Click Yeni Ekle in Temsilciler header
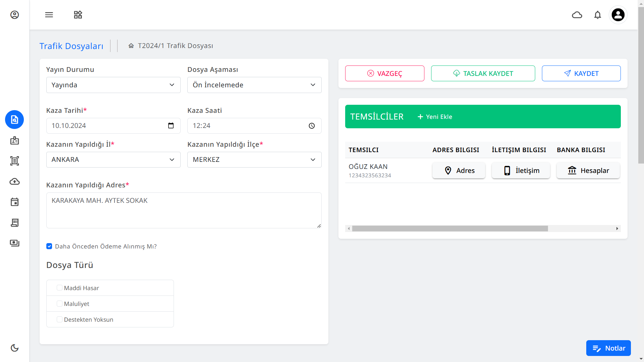This screenshot has width=644, height=362. tap(435, 117)
